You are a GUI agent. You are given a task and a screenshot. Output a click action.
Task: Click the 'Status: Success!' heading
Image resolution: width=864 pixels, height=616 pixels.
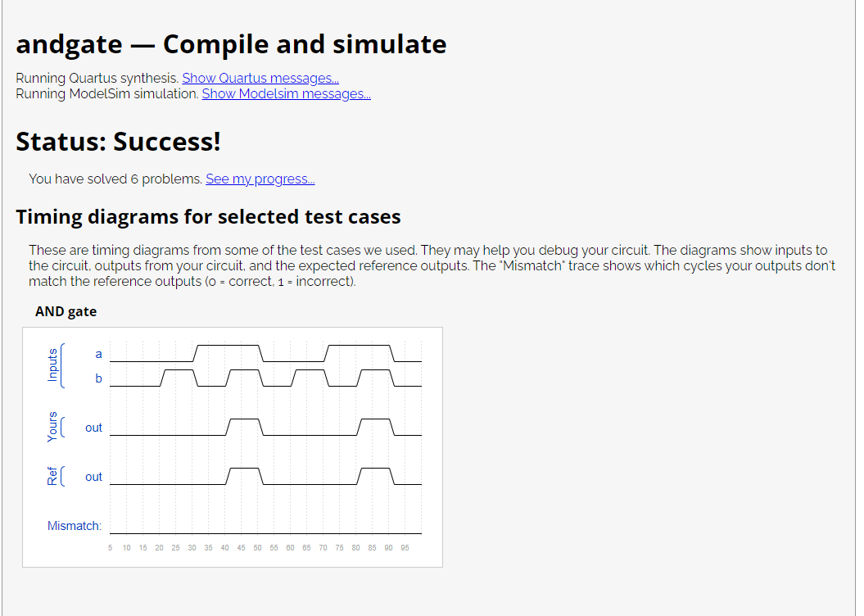click(x=118, y=142)
